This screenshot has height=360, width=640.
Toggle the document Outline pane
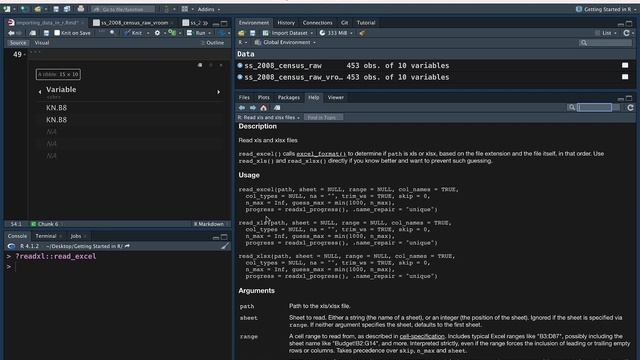click(x=213, y=42)
